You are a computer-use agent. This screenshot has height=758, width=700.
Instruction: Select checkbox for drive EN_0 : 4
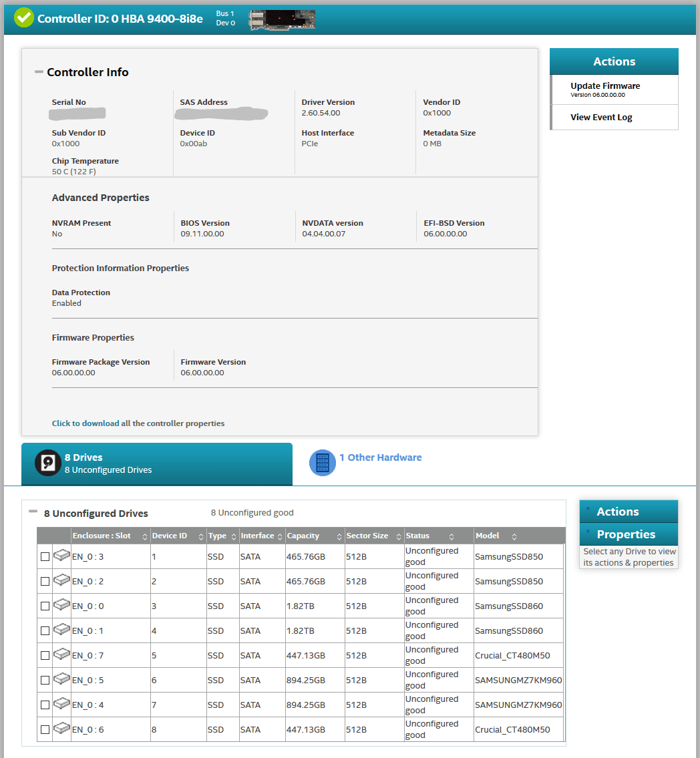click(45, 705)
